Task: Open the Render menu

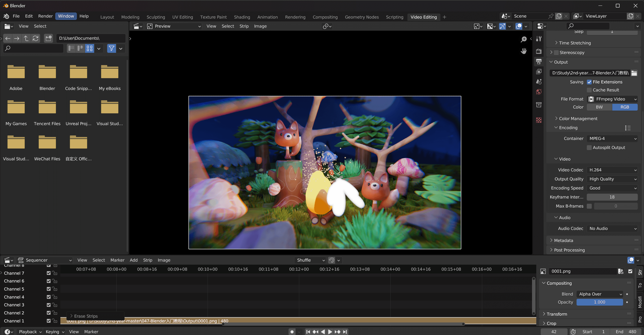Action: [x=45, y=16]
